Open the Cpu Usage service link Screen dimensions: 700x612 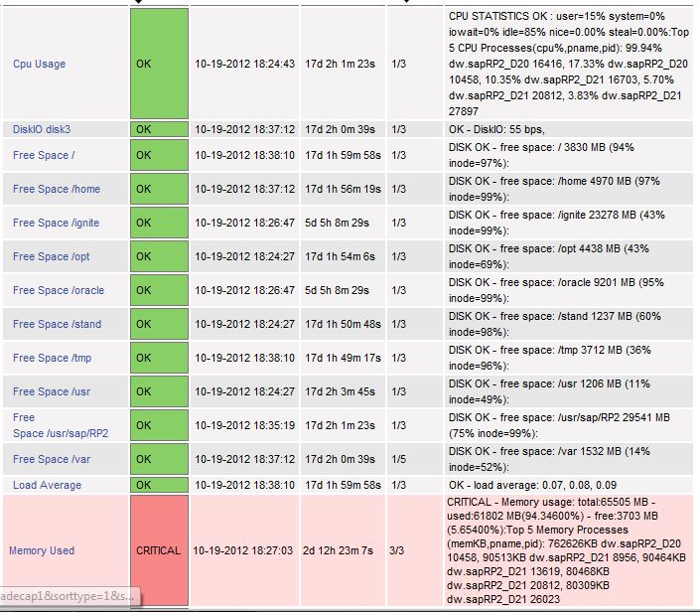[x=39, y=64]
